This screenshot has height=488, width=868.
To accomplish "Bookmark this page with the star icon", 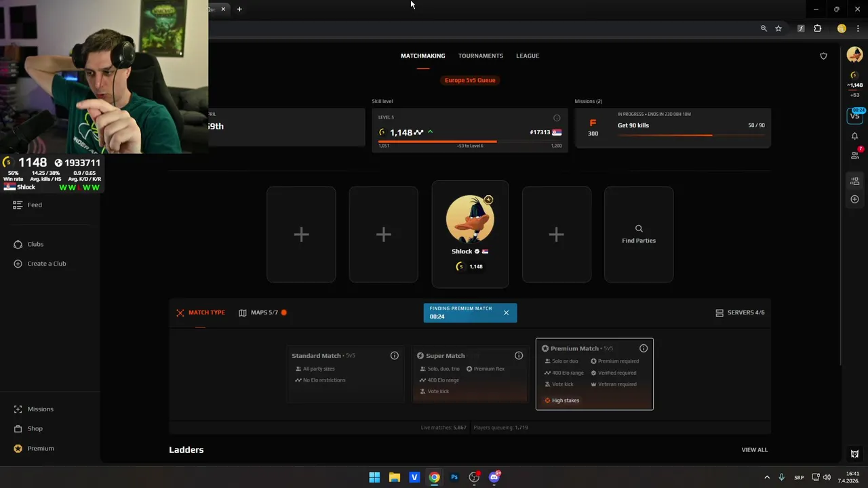I will pyautogui.click(x=778, y=28).
